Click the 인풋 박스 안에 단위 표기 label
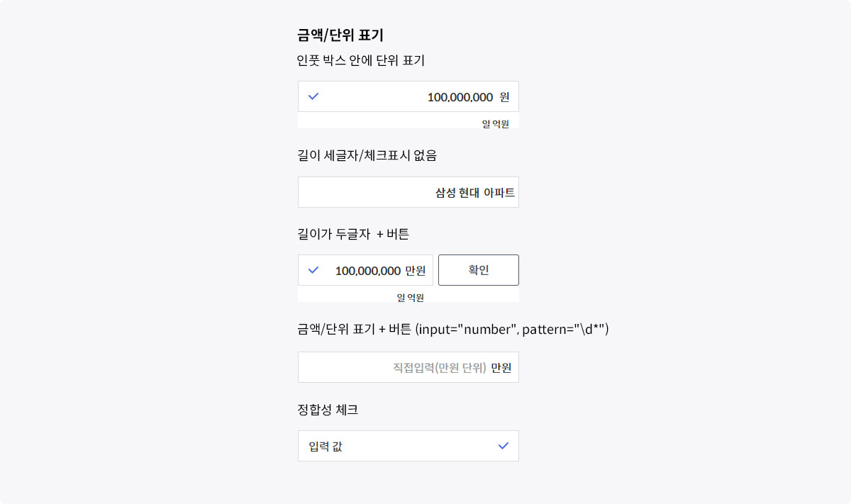Viewport: 851px width, 504px height. (x=361, y=61)
